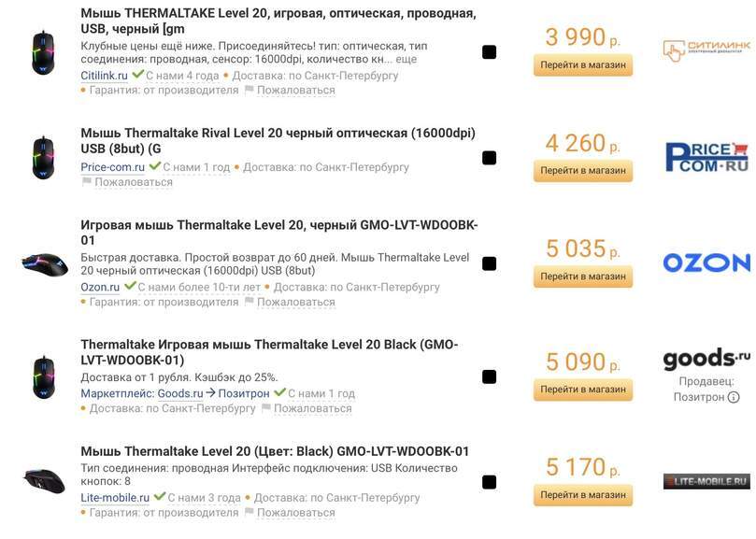Viewport: 756px width, 539px height.
Task: Open 'С нами более 10-ти лет' details
Action: click(x=199, y=287)
